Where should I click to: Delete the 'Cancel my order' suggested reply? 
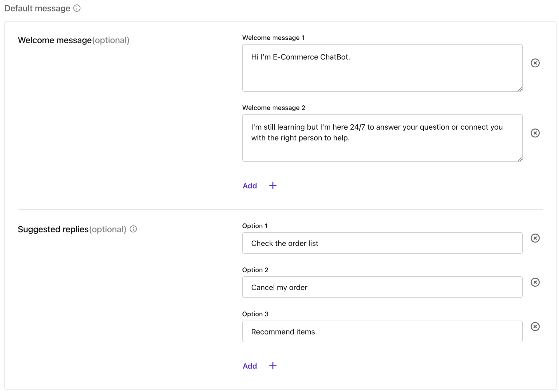pyautogui.click(x=535, y=282)
